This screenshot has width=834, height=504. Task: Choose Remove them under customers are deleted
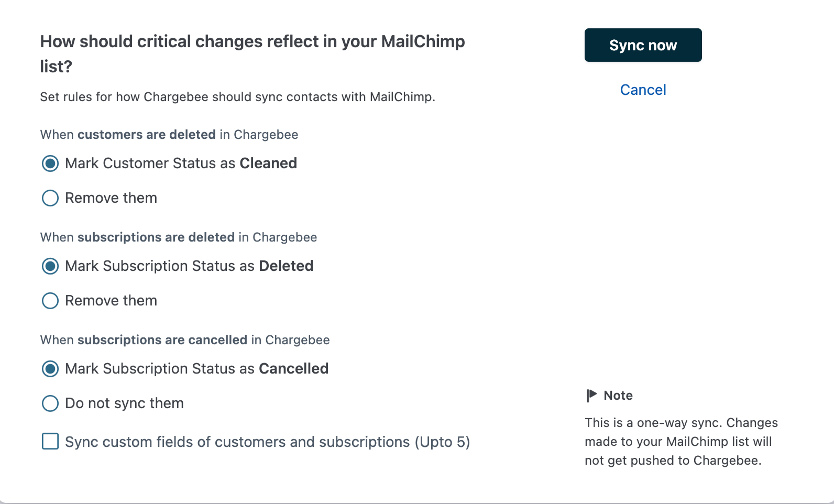(x=50, y=198)
